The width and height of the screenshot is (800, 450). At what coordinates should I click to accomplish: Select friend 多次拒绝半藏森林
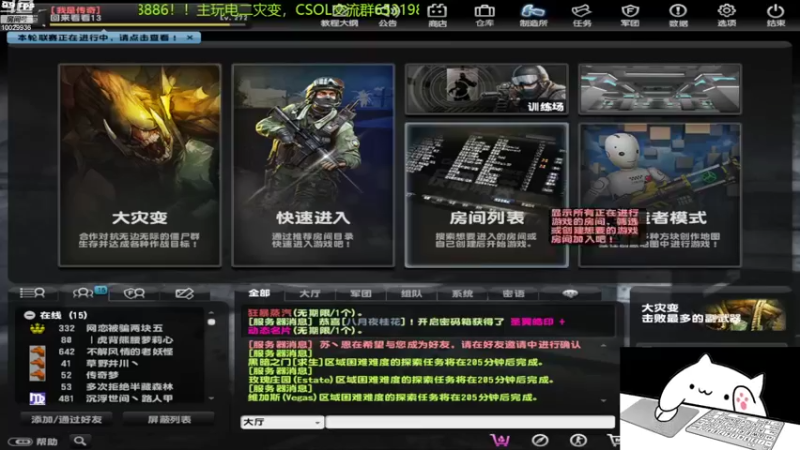(130, 387)
